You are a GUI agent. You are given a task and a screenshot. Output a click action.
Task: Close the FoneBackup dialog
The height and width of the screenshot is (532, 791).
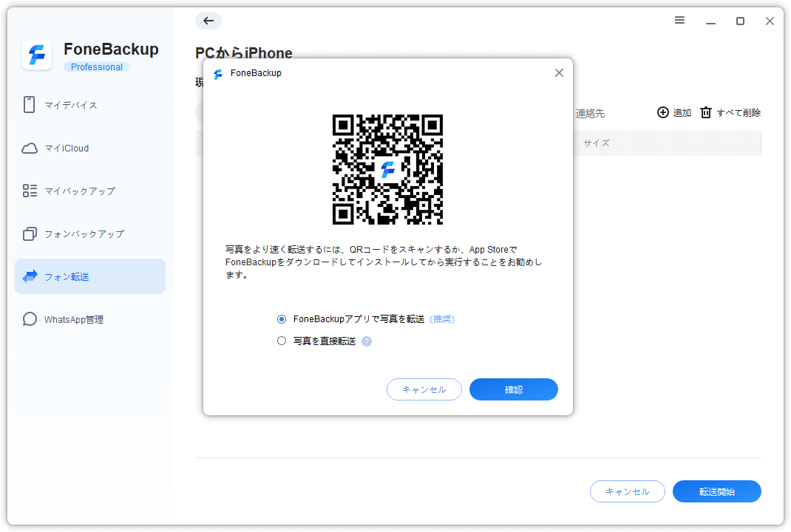(x=559, y=73)
